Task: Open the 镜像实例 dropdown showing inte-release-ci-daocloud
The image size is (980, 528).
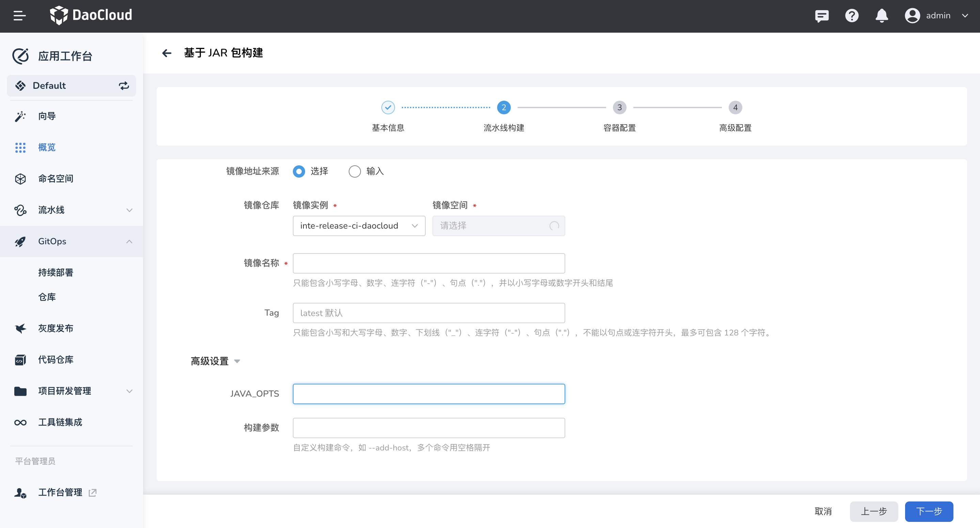Action: (359, 226)
